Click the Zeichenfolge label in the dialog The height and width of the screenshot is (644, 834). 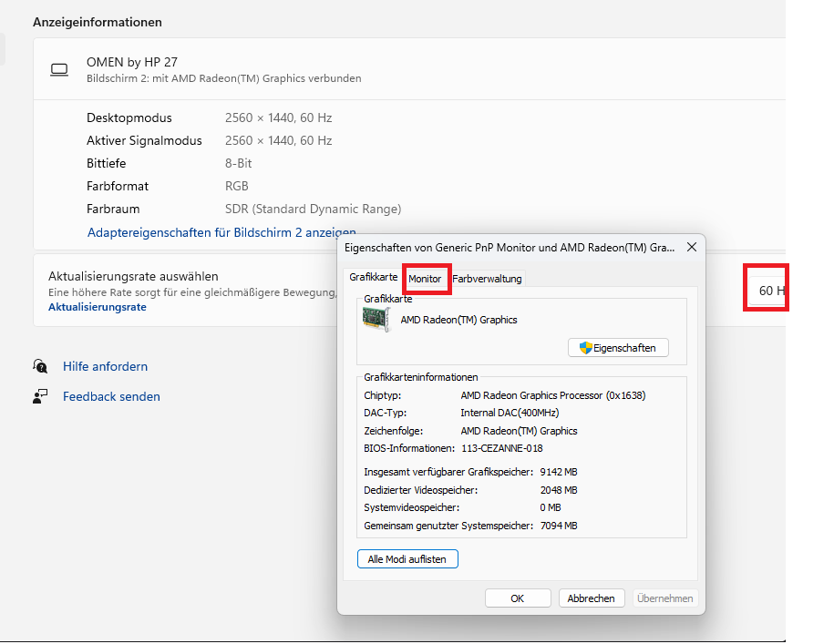click(394, 431)
